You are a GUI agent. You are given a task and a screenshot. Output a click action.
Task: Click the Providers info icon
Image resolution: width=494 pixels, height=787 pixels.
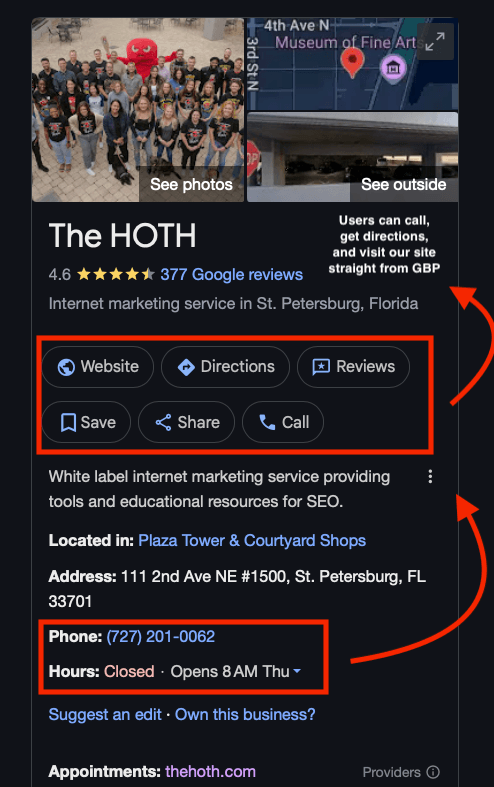(433, 772)
